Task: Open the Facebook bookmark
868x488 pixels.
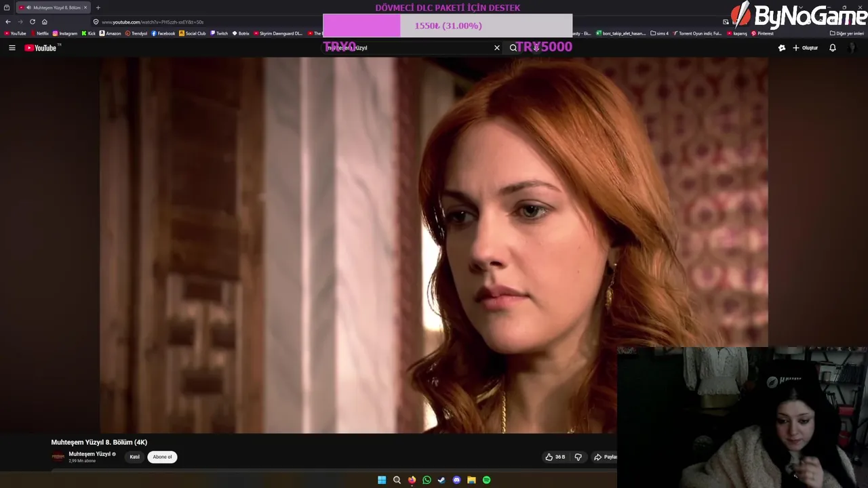Action: pos(163,33)
